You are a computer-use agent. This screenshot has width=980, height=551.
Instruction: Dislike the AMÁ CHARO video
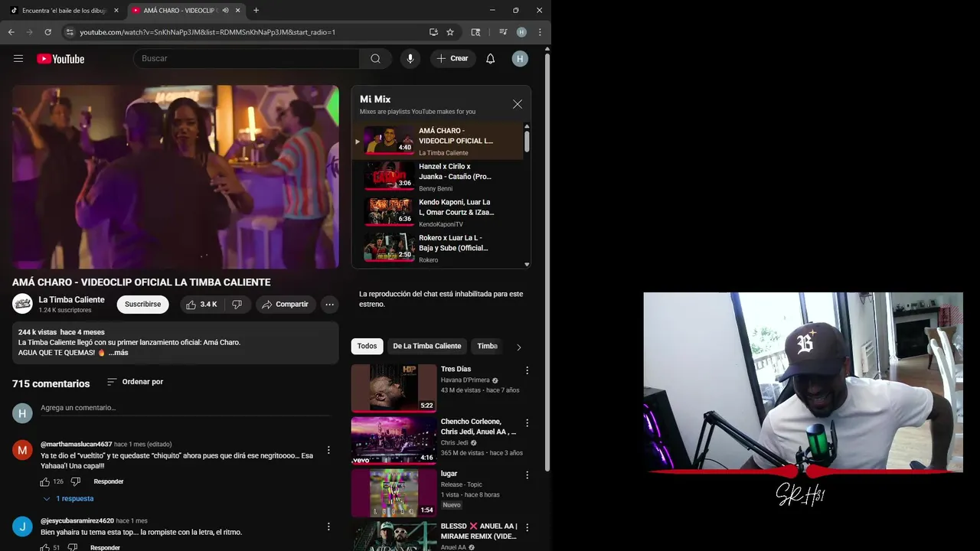click(237, 304)
